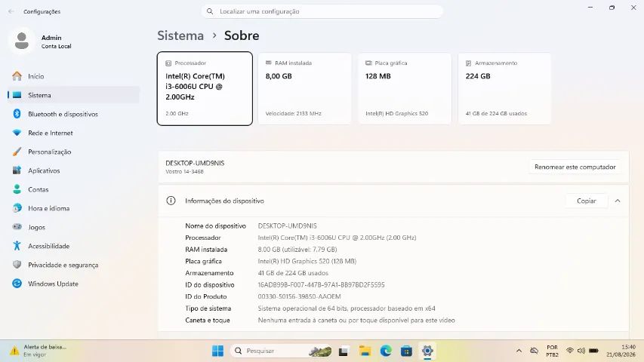Click the 8,00 GB (utilizável: 7,79 GB) value
The width and height of the screenshot is (644, 362).
click(x=297, y=249)
